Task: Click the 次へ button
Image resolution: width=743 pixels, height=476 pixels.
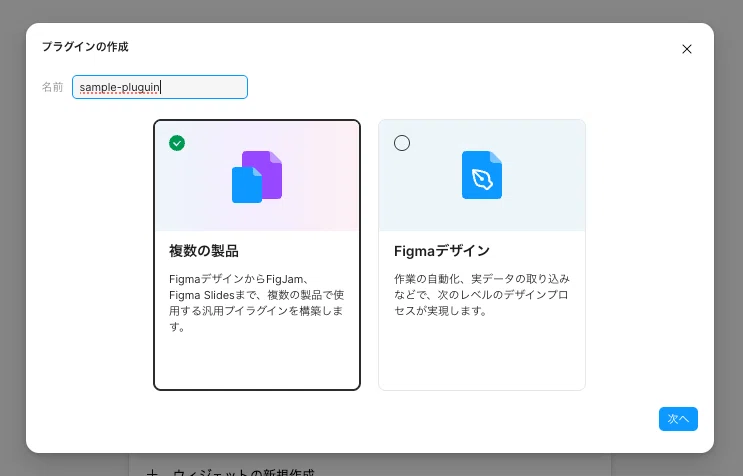Action: (678, 419)
